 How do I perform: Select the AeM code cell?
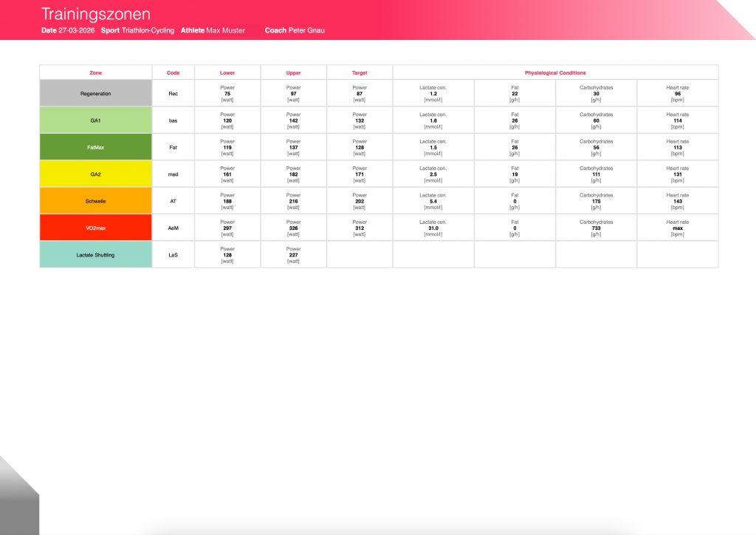(173, 228)
